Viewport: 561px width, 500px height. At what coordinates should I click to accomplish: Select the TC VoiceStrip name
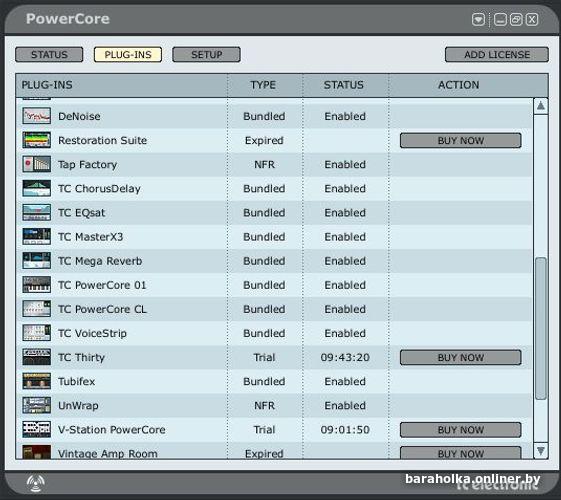tap(92, 333)
